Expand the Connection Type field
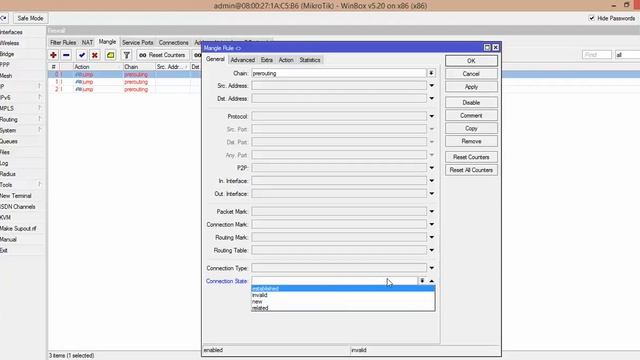640x360 pixels. tap(431, 268)
